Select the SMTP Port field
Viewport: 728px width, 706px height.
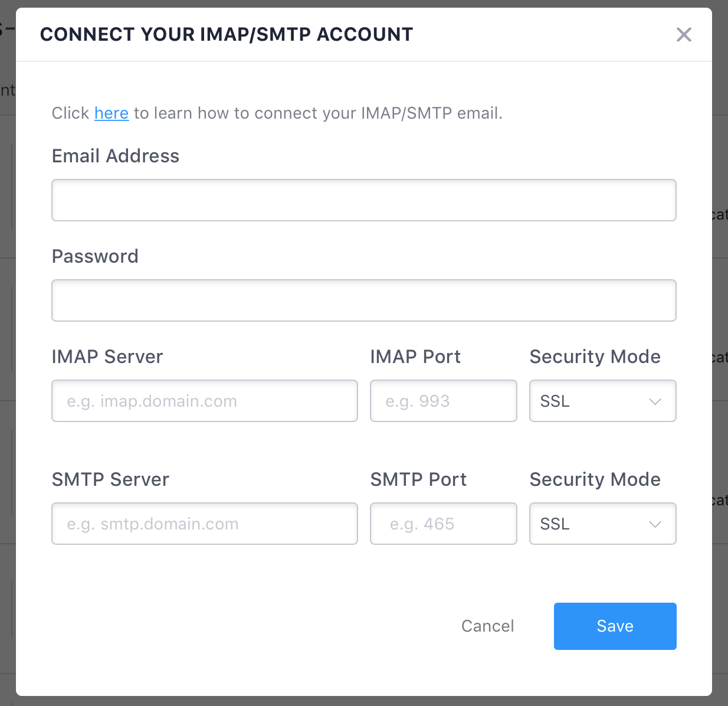point(443,524)
